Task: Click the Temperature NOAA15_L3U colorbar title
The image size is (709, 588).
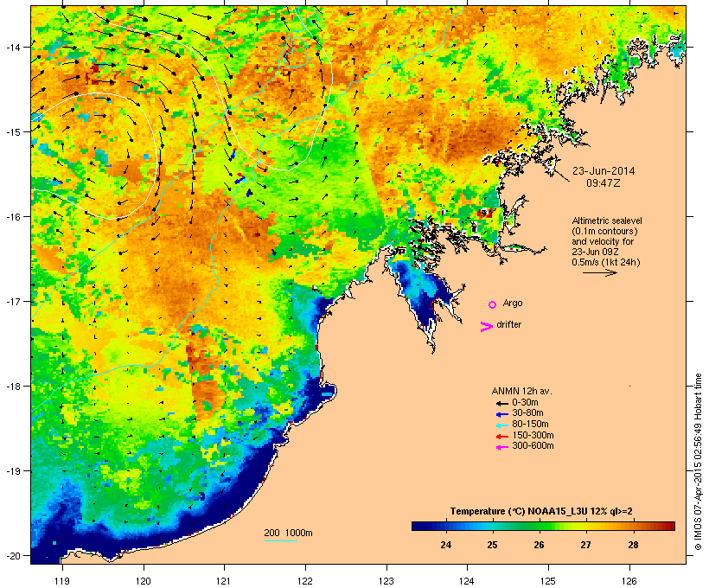Action: tap(541, 512)
